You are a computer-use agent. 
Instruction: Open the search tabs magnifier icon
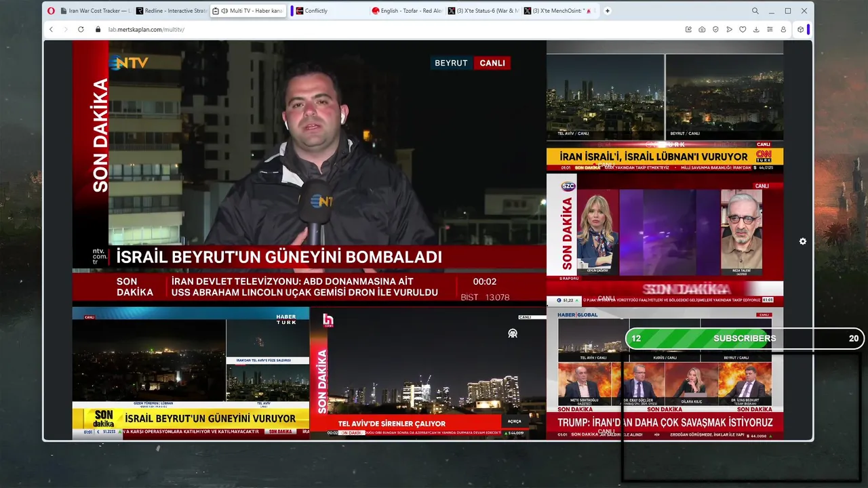pos(755,11)
